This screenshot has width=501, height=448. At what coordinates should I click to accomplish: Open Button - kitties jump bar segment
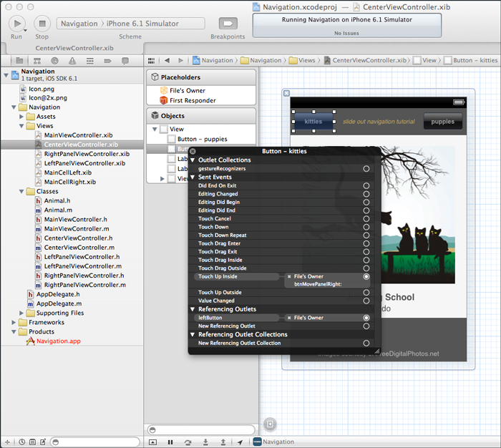[471, 60]
